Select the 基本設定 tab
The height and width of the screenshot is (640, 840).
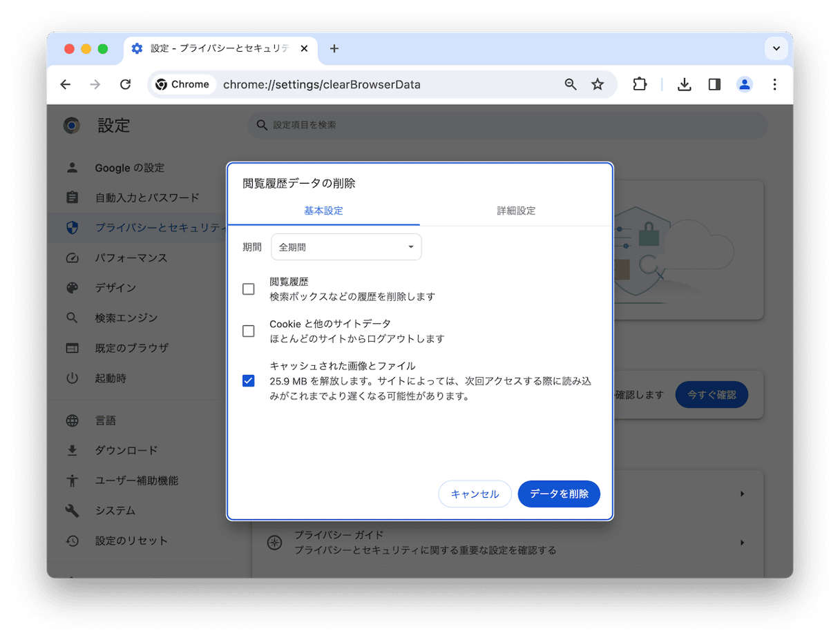pyautogui.click(x=323, y=211)
